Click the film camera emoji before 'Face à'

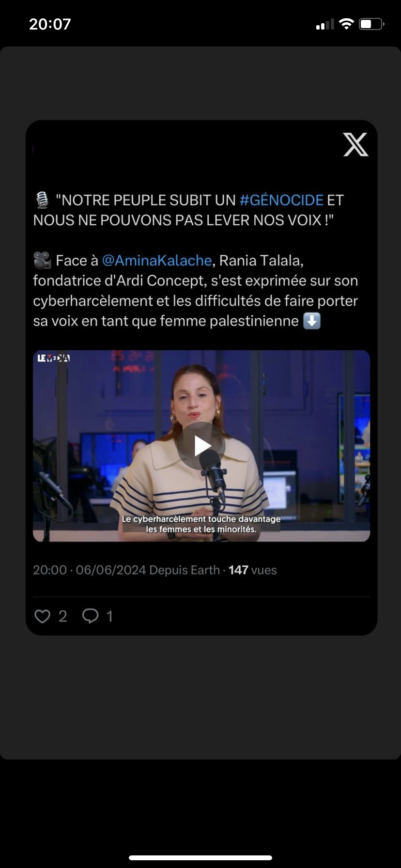tap(42, 261)
